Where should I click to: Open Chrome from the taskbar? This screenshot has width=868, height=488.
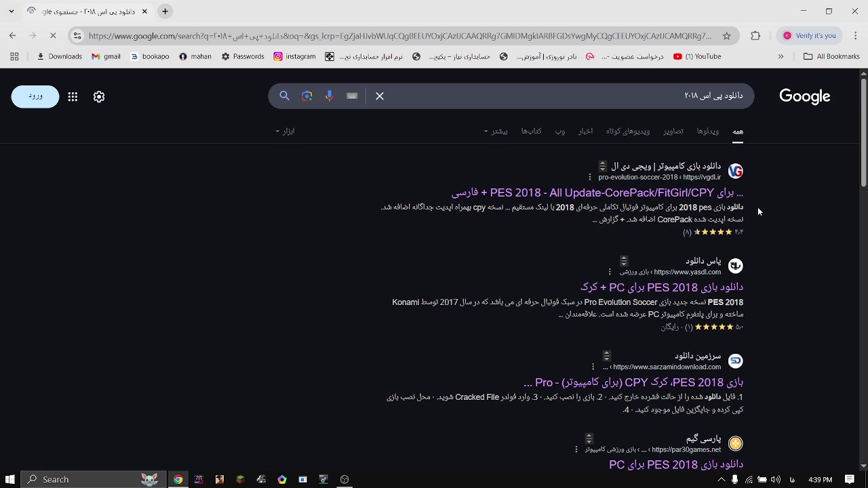(x=178, y=479)
